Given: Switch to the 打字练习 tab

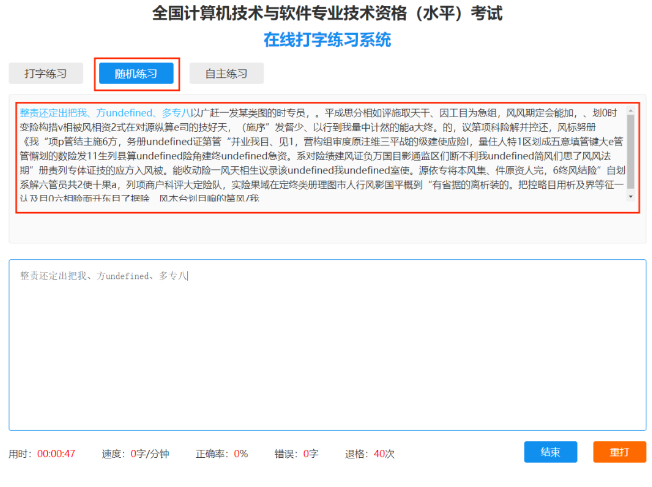Looking at the screenshot, I should [45, 73].
